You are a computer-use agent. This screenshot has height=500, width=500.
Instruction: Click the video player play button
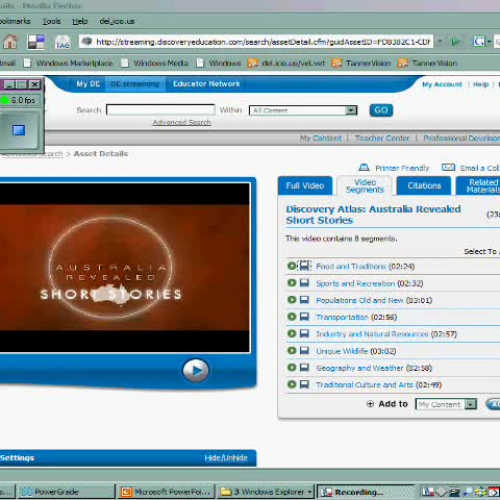[x=196, y=370]
